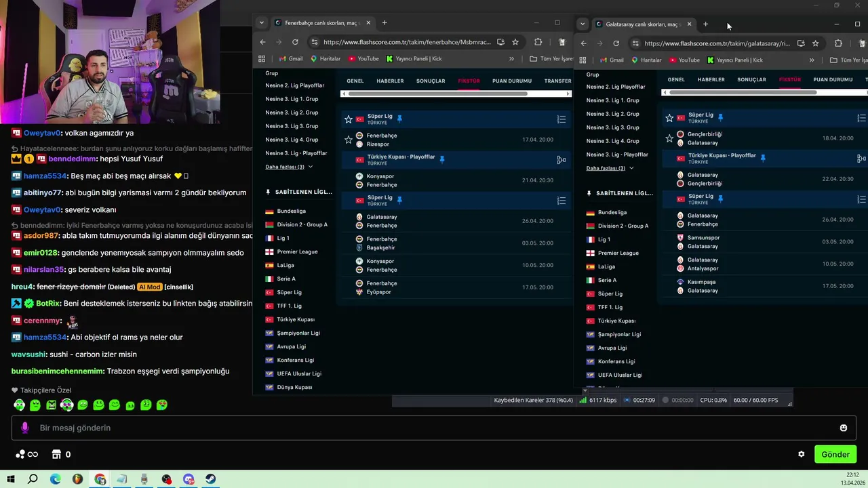The image size is (868, 488).
Task: Expand Daha fazlası (3) in the Galatasaray window
Action: pyautogui.click(x=610, y=168)
